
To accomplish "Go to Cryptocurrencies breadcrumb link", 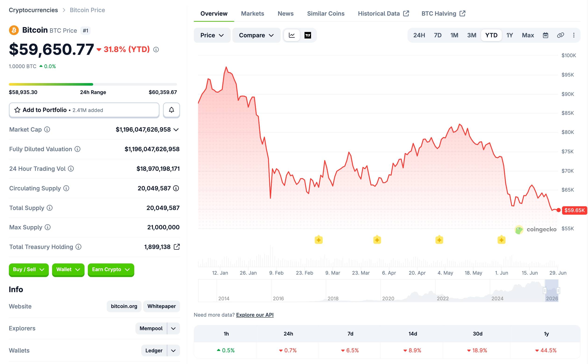I will [33, 10].
